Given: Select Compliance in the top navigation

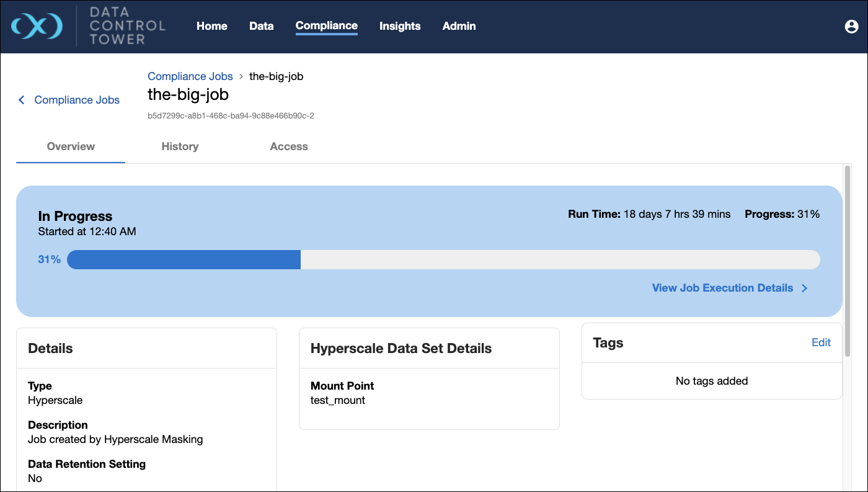Looking at the screenshot, I should click(x=326, y=26).
